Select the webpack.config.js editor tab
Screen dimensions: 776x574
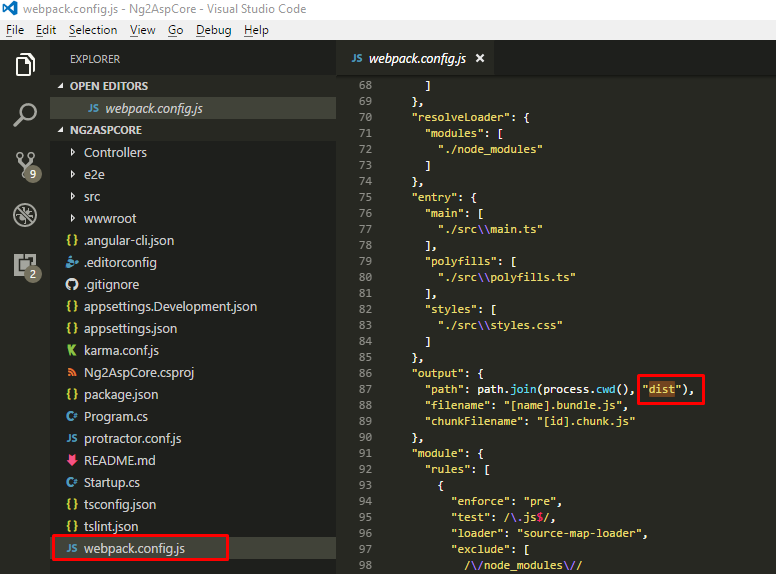[415, 58]
